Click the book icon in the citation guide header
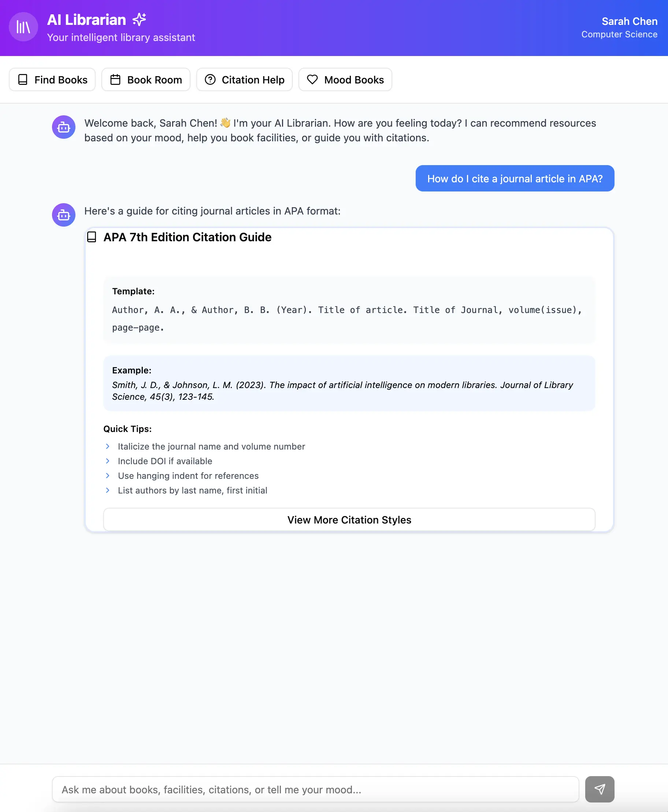 92,237
